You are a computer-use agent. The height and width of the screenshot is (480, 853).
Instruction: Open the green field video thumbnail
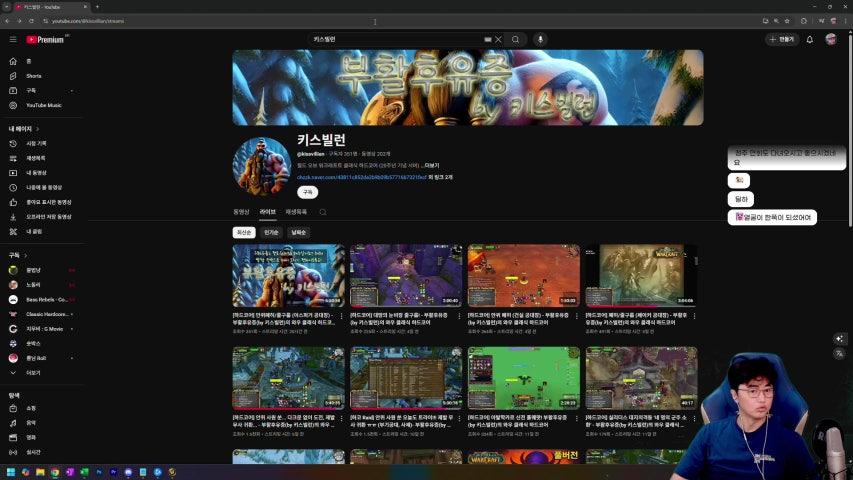(524, 378)
